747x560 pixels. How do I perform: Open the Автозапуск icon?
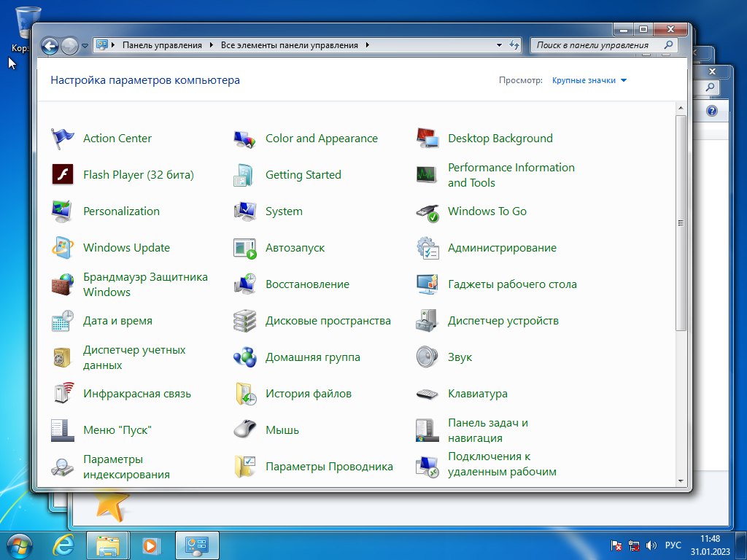coord(245,248)
